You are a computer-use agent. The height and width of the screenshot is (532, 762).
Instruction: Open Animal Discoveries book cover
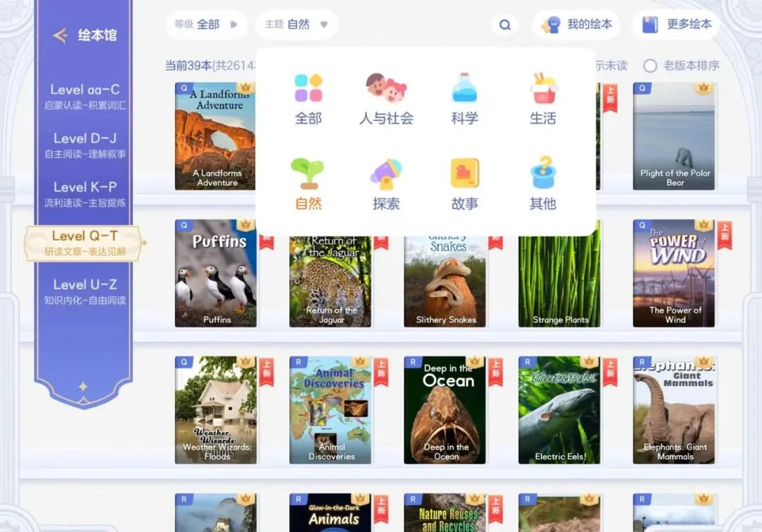pos(330,410)
